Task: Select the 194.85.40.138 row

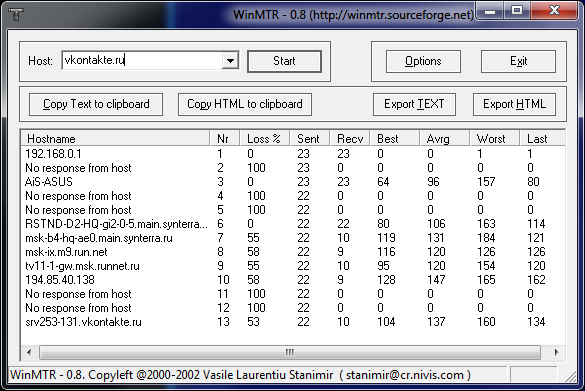Action: (293, 280)
